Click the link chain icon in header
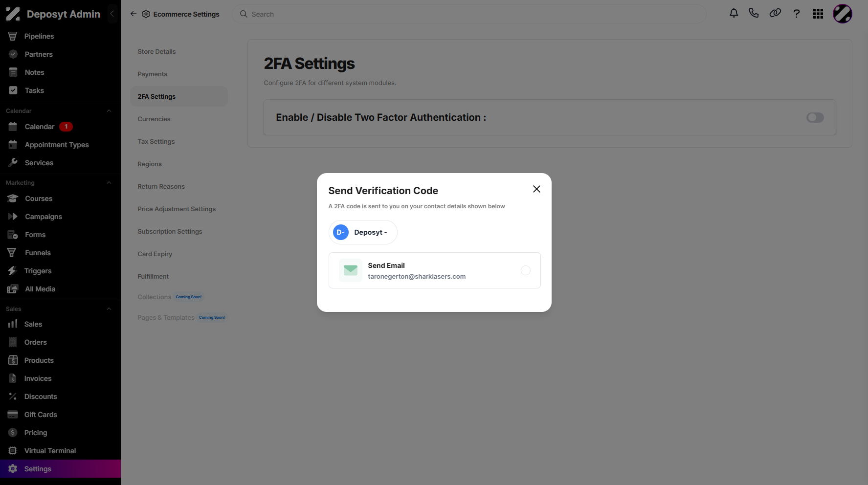 (775, 14)
